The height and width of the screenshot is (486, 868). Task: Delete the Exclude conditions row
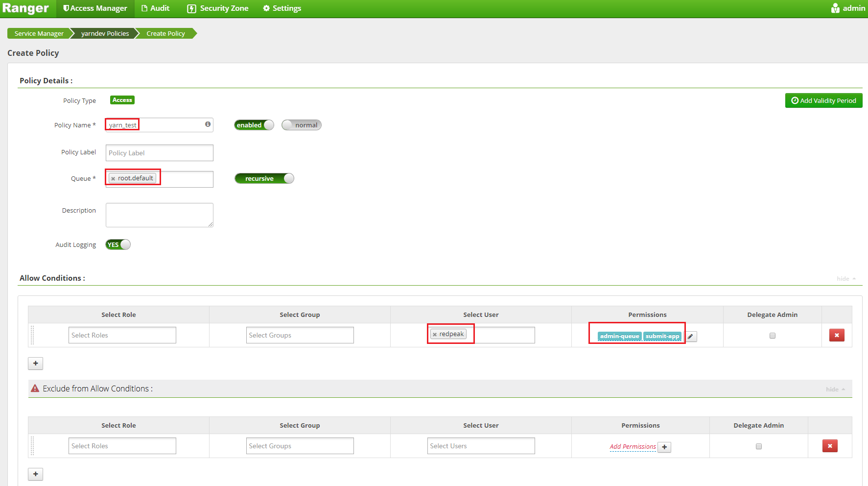pyautogui.click(x=830, y=446)
